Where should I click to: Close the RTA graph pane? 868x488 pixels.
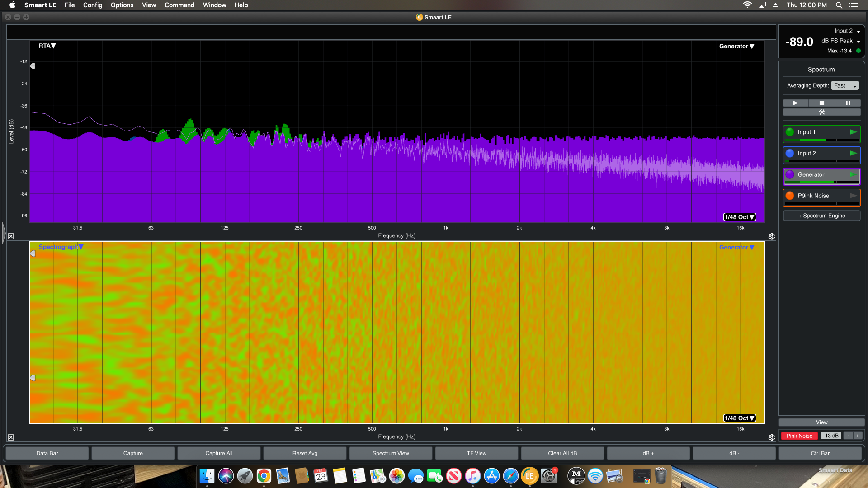pyautogui.click(x=11, y=236)
